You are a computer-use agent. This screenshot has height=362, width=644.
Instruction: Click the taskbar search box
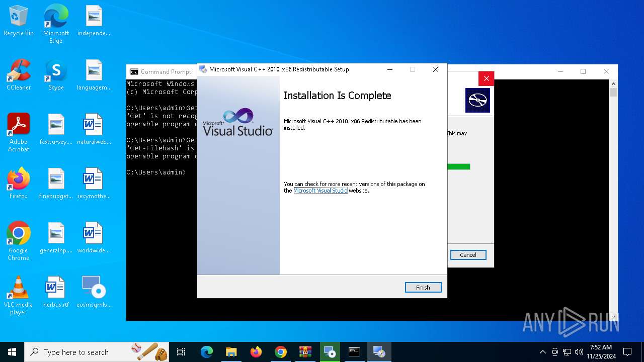(x=97, y=352)
